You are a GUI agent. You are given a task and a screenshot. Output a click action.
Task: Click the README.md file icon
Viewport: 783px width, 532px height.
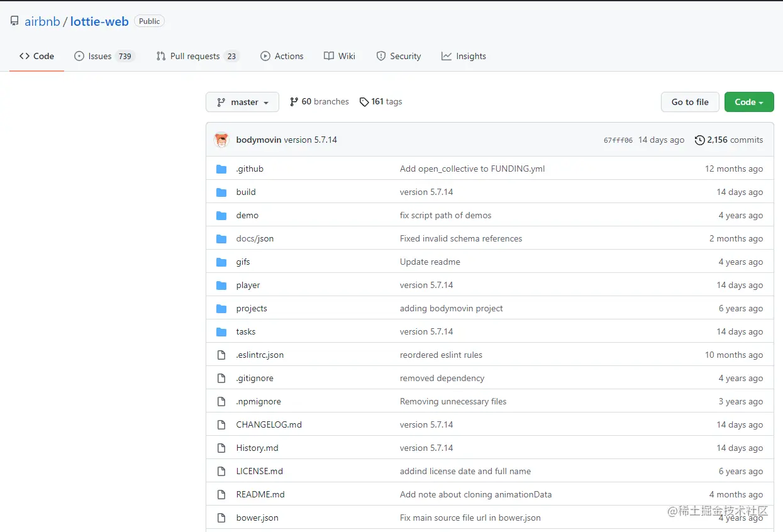click(221, 495)
